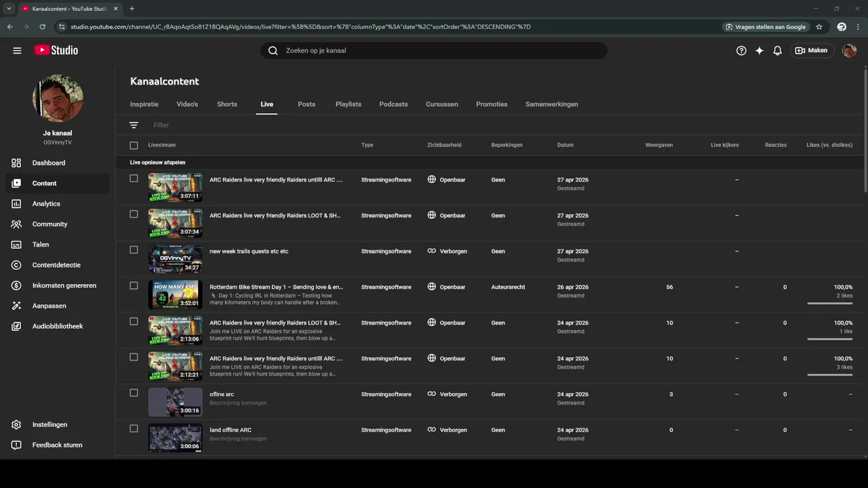
Task: Click the filter lines icon
Action: 134,125
